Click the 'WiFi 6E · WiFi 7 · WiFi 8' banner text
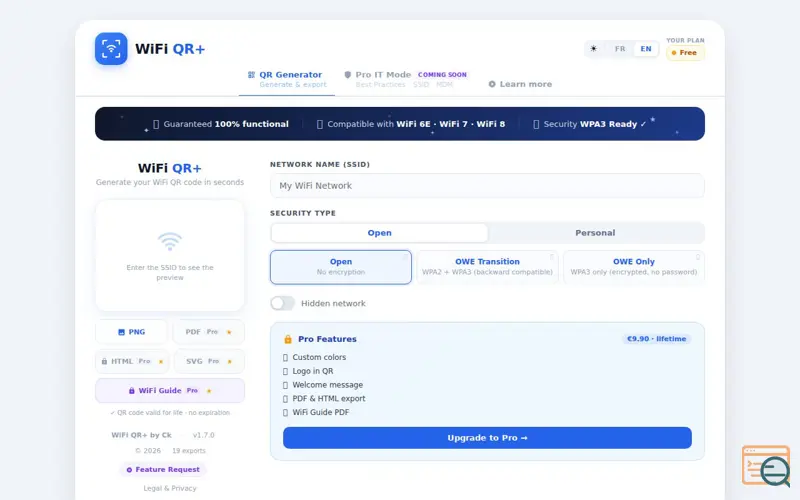 (x=451, y=124)
